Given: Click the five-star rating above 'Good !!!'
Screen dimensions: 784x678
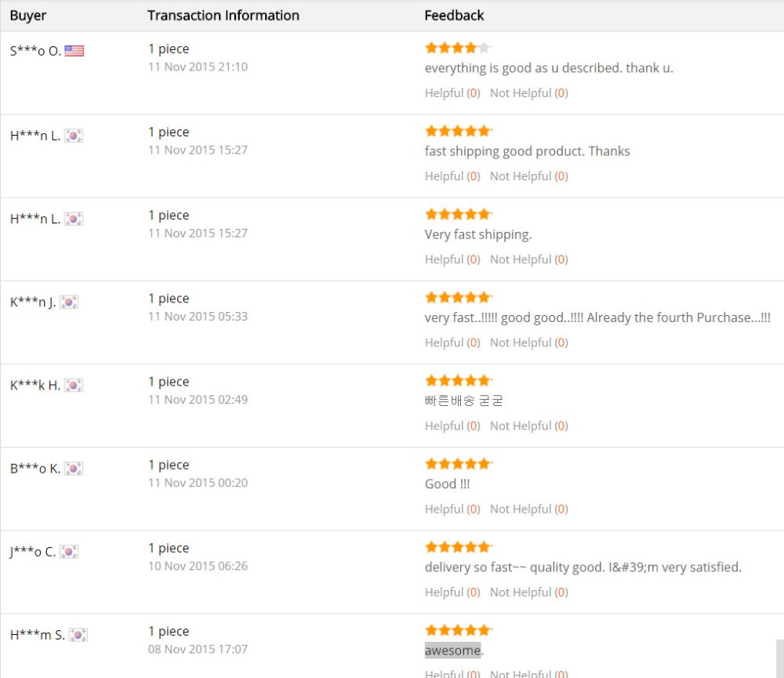Looking at the screenshot, I should (x=458, y=464).
